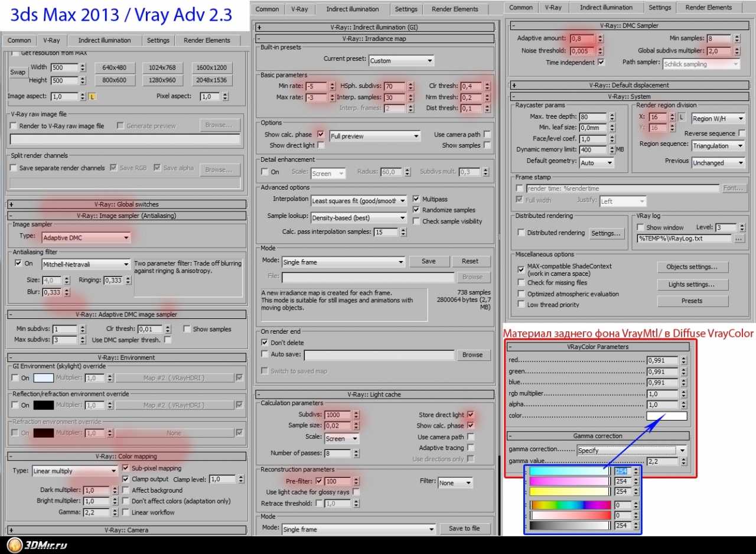The width and height of the screenshot is (756, 554).
Task: Toggle the L lock beside region X value
Action: point(682,118)
